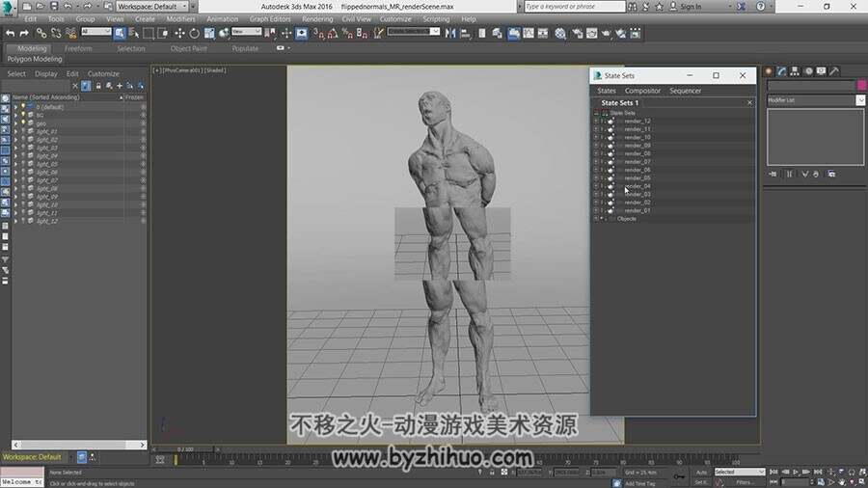Open Rendered Frame Window icon
Viewport: 868px width, 488px height.
click(x=592, y=33)
